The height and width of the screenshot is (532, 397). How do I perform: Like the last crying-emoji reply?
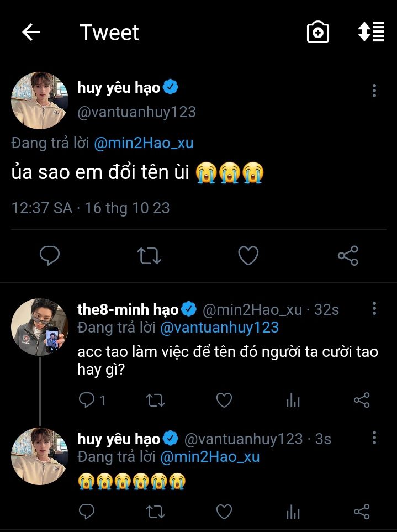[x=224, y=512]
